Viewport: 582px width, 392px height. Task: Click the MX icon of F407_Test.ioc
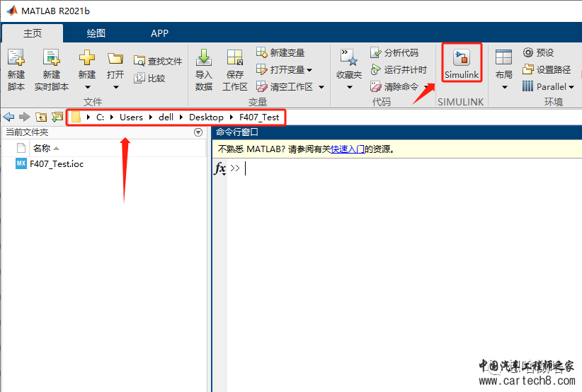coord(21,163)
